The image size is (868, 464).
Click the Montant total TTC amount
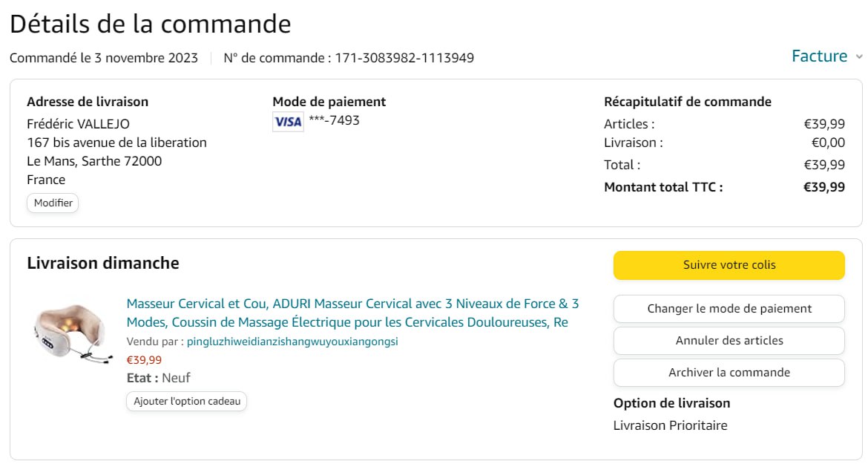click(x=823, y=187)
